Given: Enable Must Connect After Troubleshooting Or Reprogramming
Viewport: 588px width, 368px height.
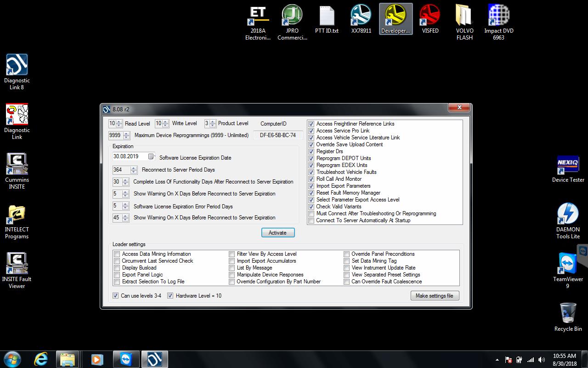Looking at the screenshot, I should coord(311,213).
